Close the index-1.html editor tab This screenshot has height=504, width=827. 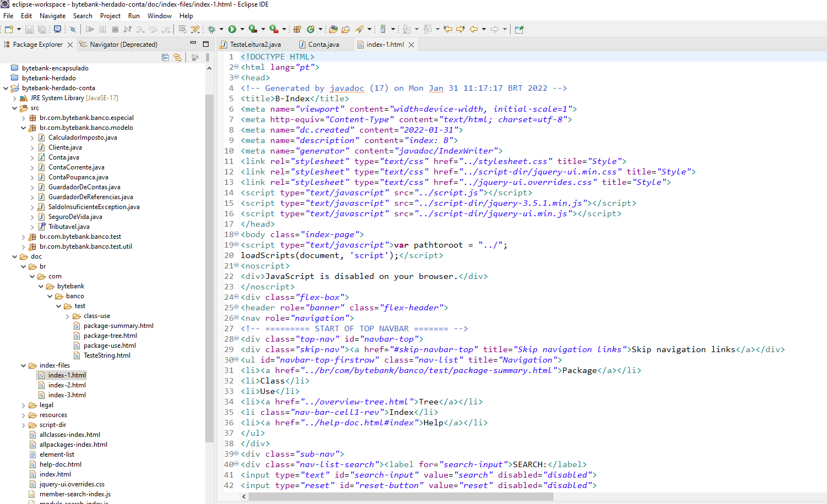click(411, 45)
